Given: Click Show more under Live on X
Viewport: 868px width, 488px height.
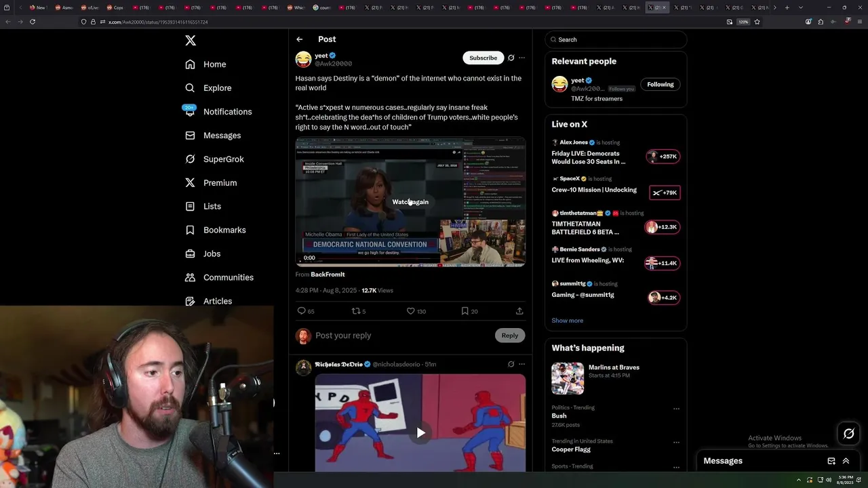Looking at the screenshot, I should click(x=567, y=321).
